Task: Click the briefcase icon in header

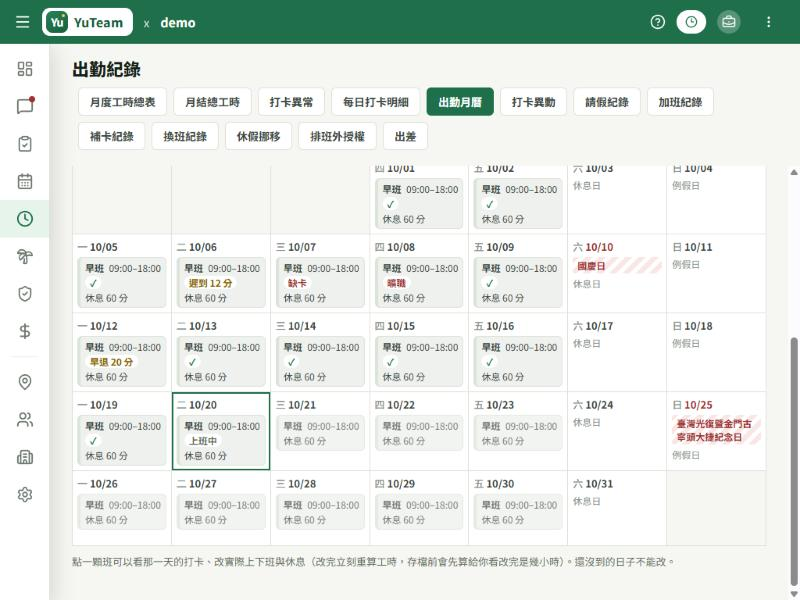Action: pyautogui.click(x=729, y=22)
